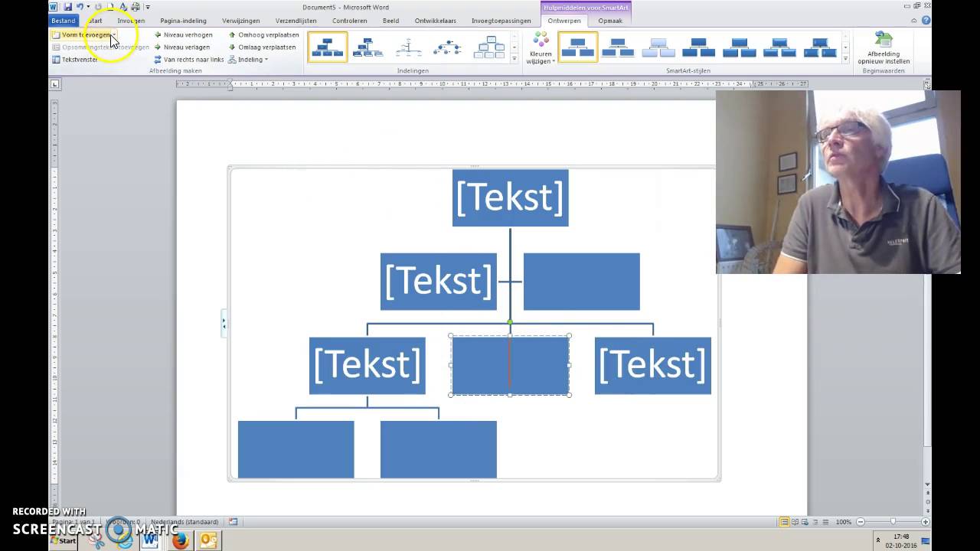Customize quick access toolbar dropdown arrow
This screenshot has width=980, height=551.
click(148, 7)
